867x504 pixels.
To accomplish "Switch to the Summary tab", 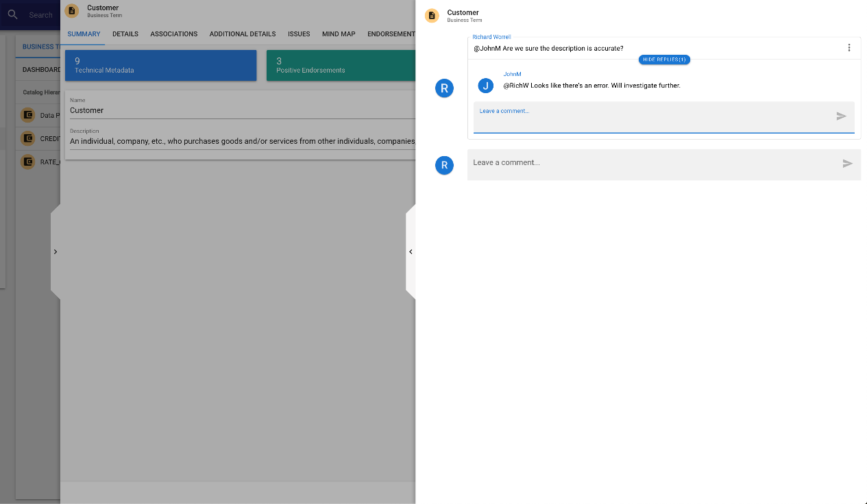I will coord(84,34).
